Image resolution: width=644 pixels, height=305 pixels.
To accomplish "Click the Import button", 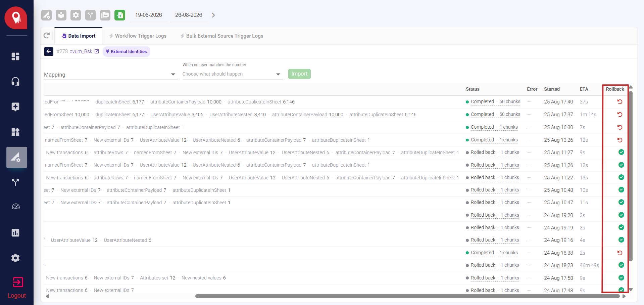I will coord(299,74).
